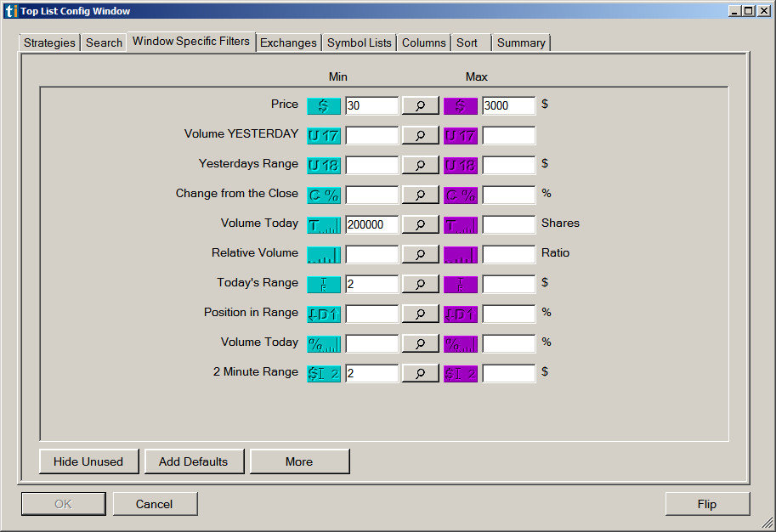This screenshot has width=776, height=532.
Task: Click the 2 Minute Range min field
Action: tap(371, 374)
